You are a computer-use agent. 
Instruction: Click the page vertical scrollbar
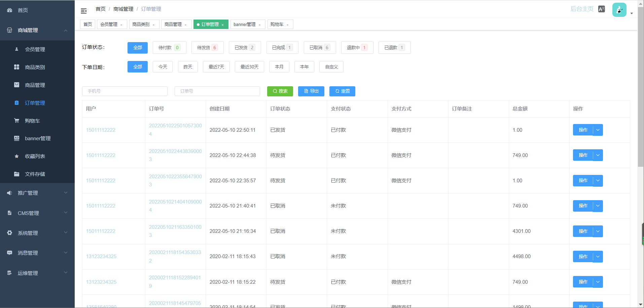(641, 88)
